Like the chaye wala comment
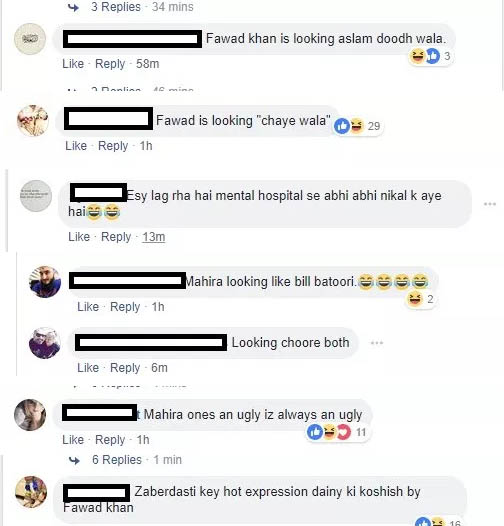The width and height of the screenshot is (504, 526). 76,146
